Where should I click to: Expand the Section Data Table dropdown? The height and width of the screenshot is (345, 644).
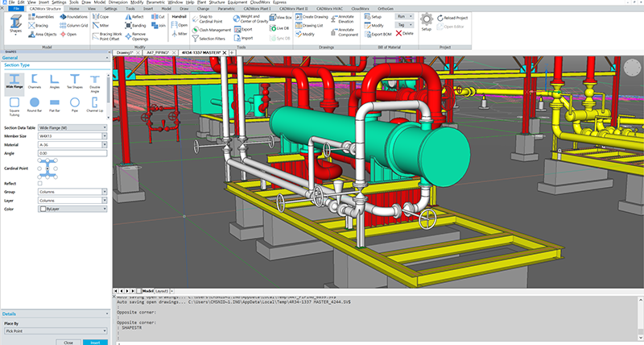click(x=105, y=128)
